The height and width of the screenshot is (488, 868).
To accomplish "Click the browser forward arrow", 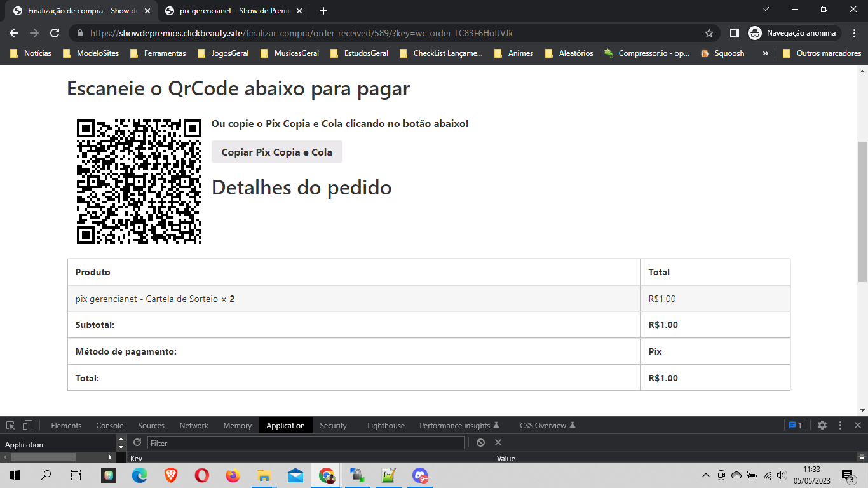I will click(x=34, y=33).
